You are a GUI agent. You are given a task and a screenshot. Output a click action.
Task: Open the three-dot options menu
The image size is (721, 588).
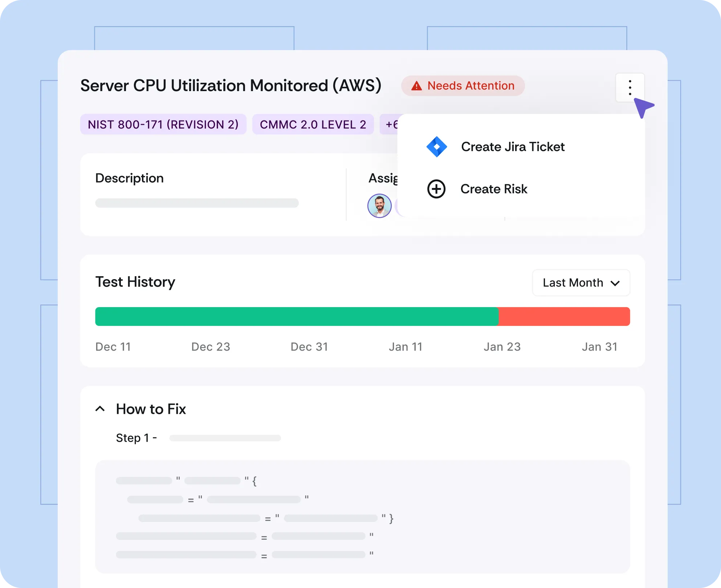coord(630,87)
